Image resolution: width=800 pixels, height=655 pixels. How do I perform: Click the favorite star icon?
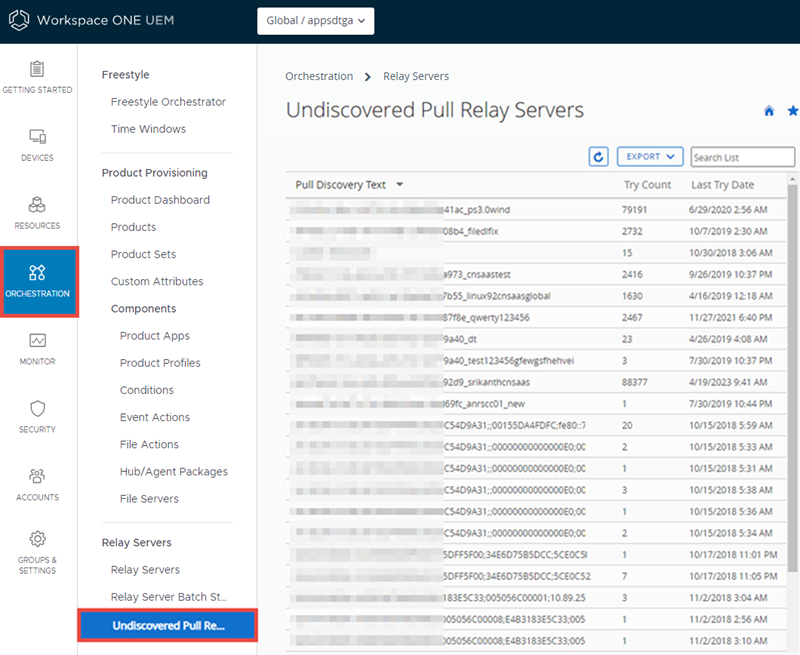pyautogui.click(x=793, y=111)
